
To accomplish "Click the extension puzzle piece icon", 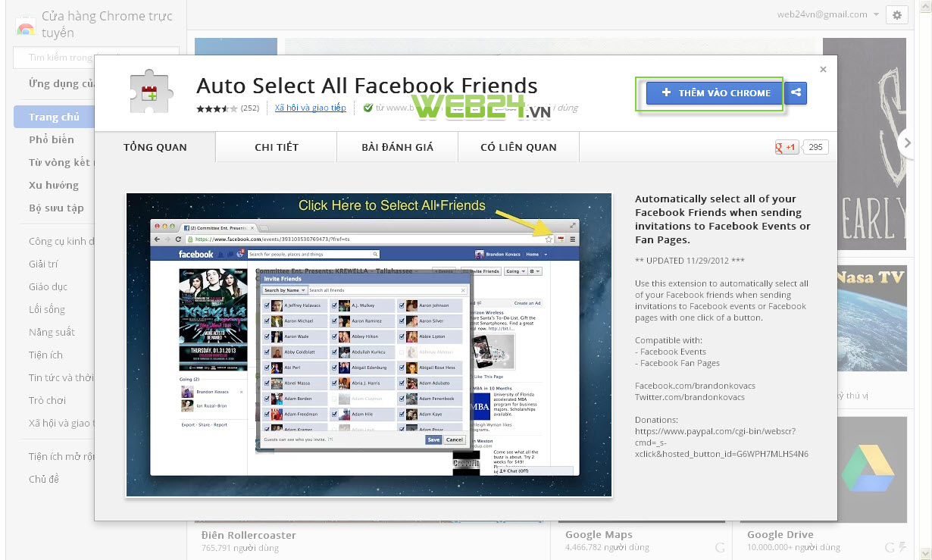I will [x=153, y=92].
